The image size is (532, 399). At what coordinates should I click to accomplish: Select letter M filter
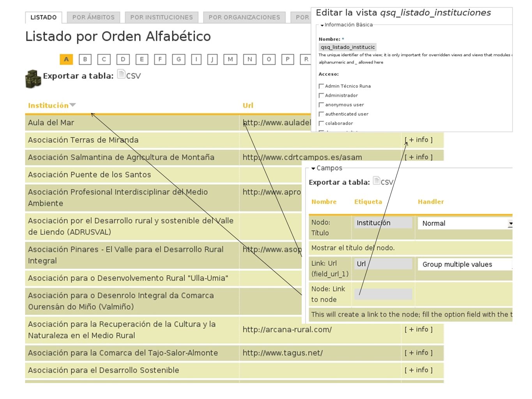click(x=230, y=59)
